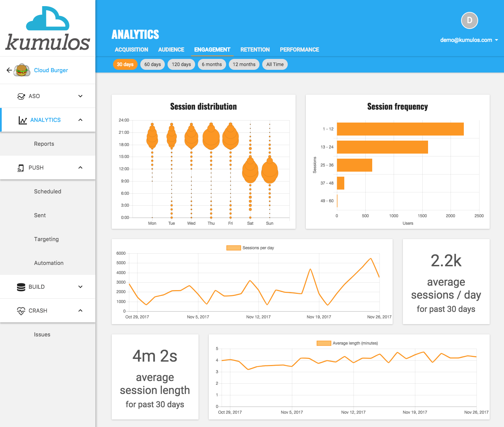Image resolution: width=504 pixels, height=427 pixels.
Task: Expand the ASO menu chevron
Action: 80,96
